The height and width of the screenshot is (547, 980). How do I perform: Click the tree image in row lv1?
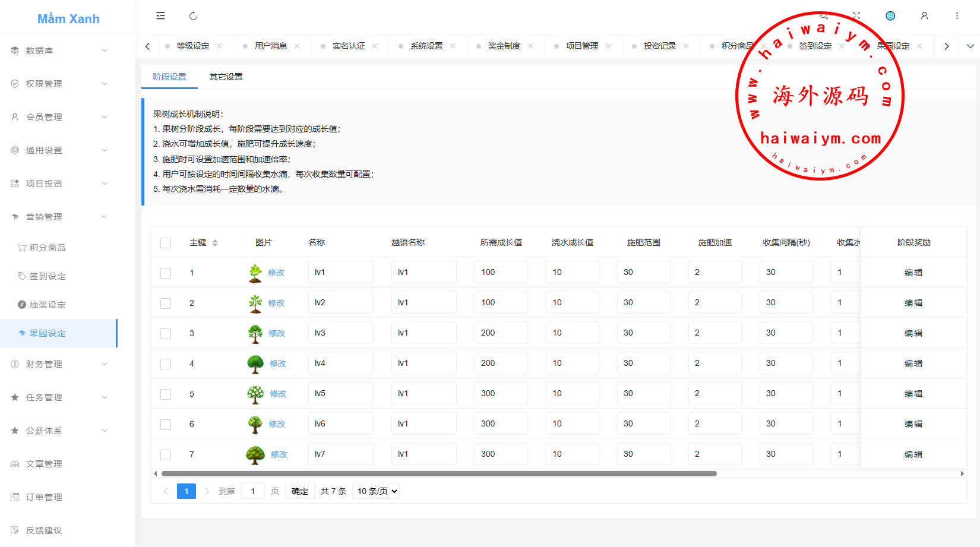click(x=255, y=273)
